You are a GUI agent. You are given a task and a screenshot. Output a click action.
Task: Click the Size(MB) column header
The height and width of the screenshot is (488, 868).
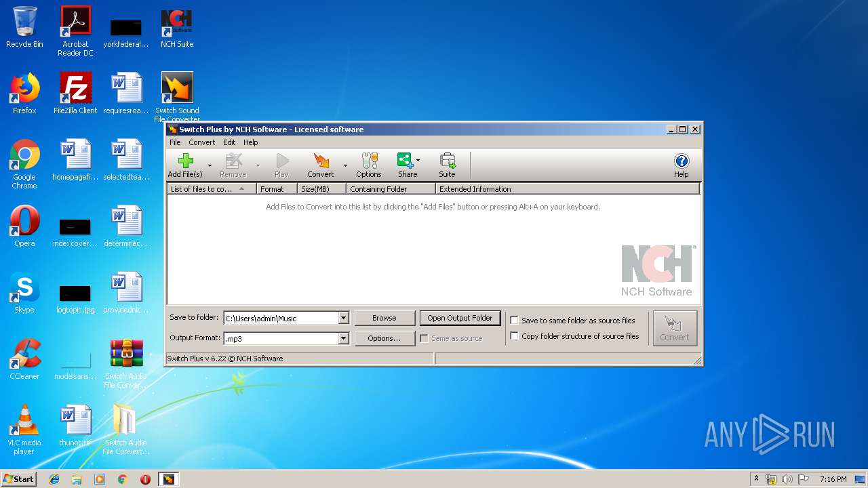pos(321,189)
